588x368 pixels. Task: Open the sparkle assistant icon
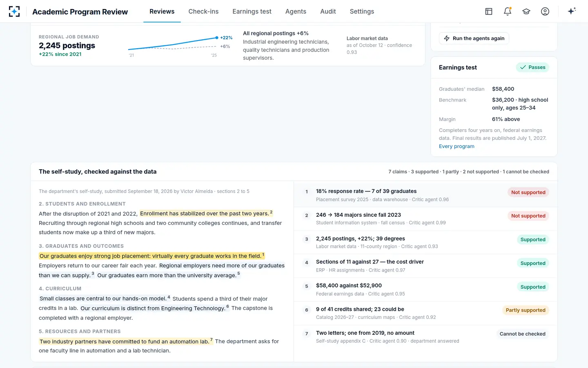tap(572, 11)
